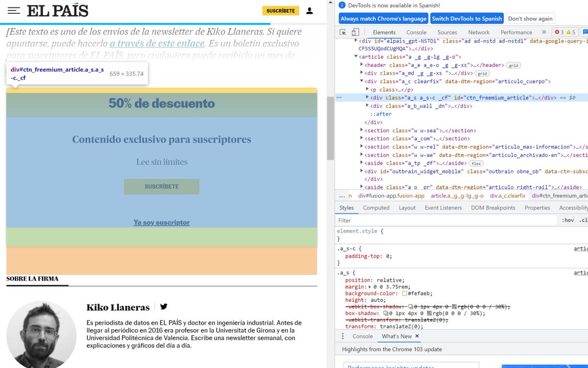The height and width of the screenshot is (368, 588).
Task: Click the flex badge next to aside a_tp
Action: [x=476, y=163]
